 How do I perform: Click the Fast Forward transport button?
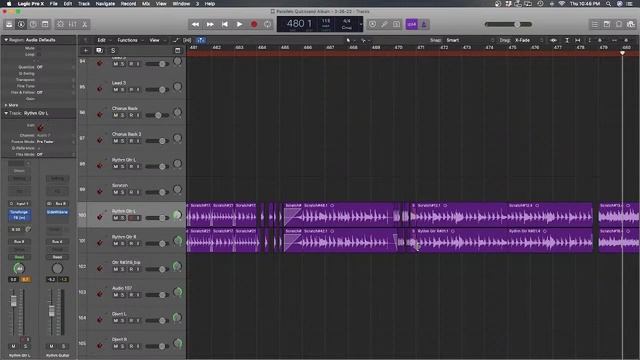[x=210, y=24]
